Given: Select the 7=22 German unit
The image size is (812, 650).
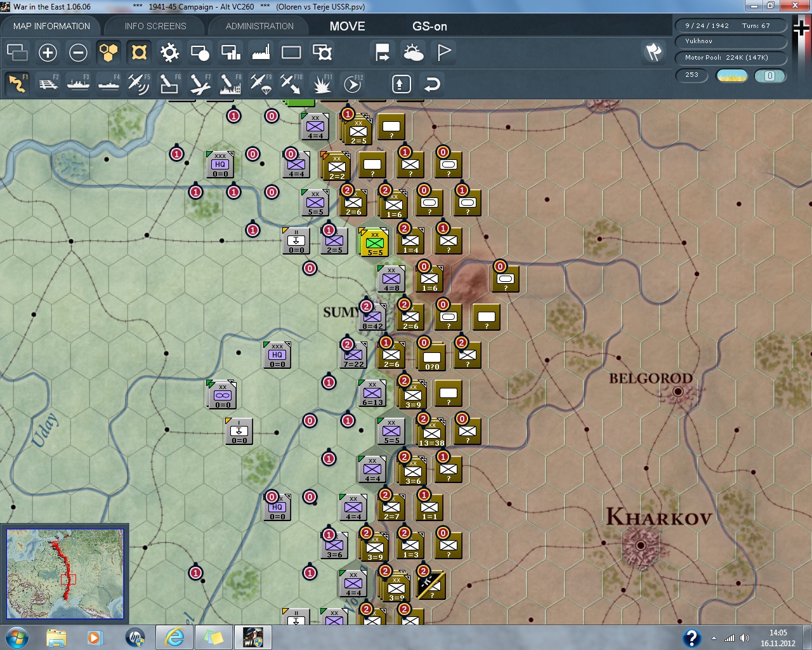Looking at the screenshot, I should point(353,355).
